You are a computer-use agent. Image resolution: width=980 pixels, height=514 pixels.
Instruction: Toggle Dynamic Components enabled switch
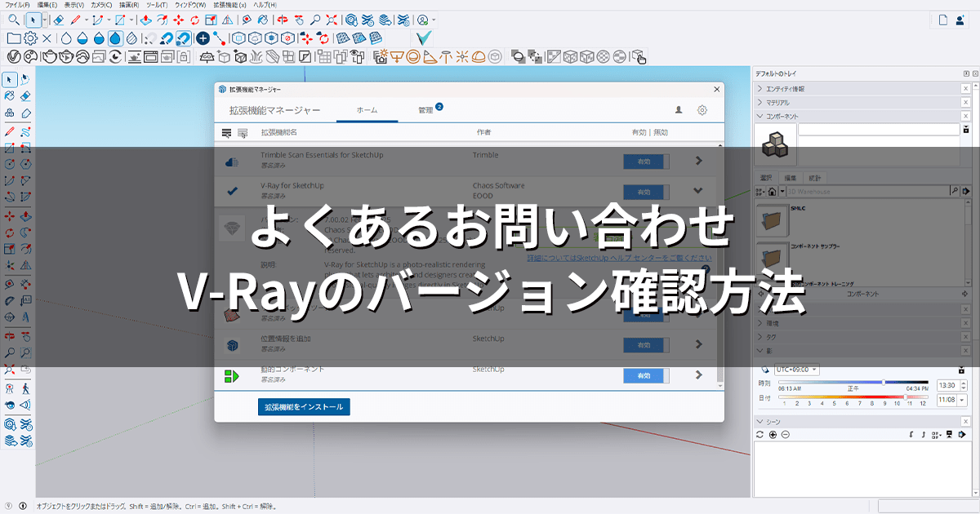pyautogui.click(x=645, y=375)
